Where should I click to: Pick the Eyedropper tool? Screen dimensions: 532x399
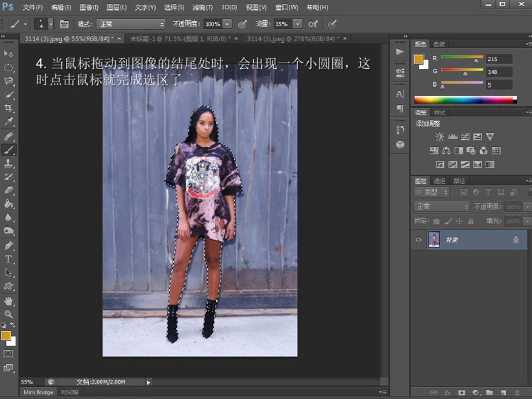9,122
